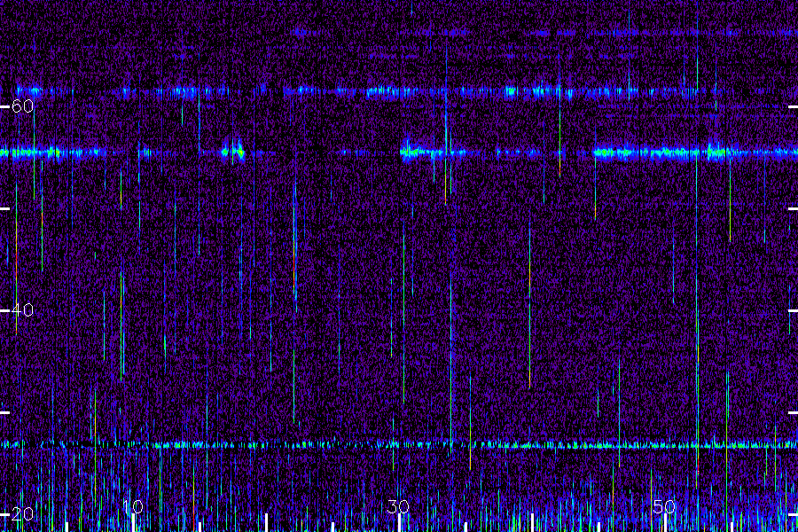Click the '30' label on the horizontal axis

pos(398,506)
